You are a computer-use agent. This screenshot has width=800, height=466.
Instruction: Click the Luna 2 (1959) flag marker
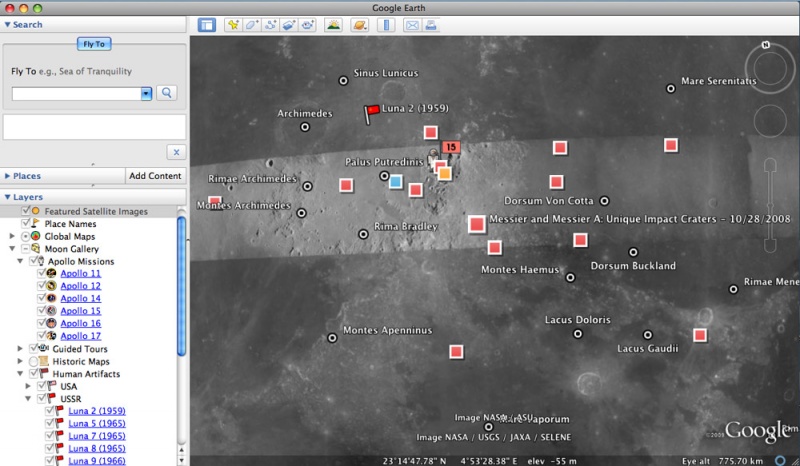coord(371,113)
